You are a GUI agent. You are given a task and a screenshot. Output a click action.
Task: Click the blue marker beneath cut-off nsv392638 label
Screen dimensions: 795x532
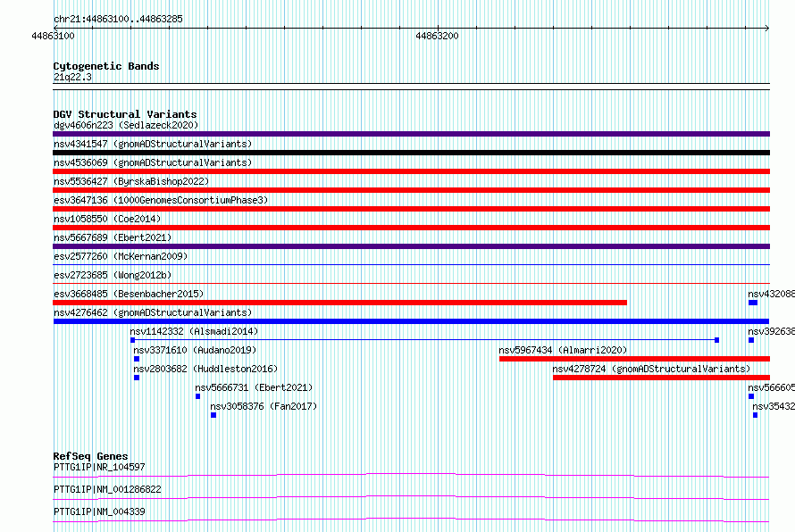pos(751,340)
